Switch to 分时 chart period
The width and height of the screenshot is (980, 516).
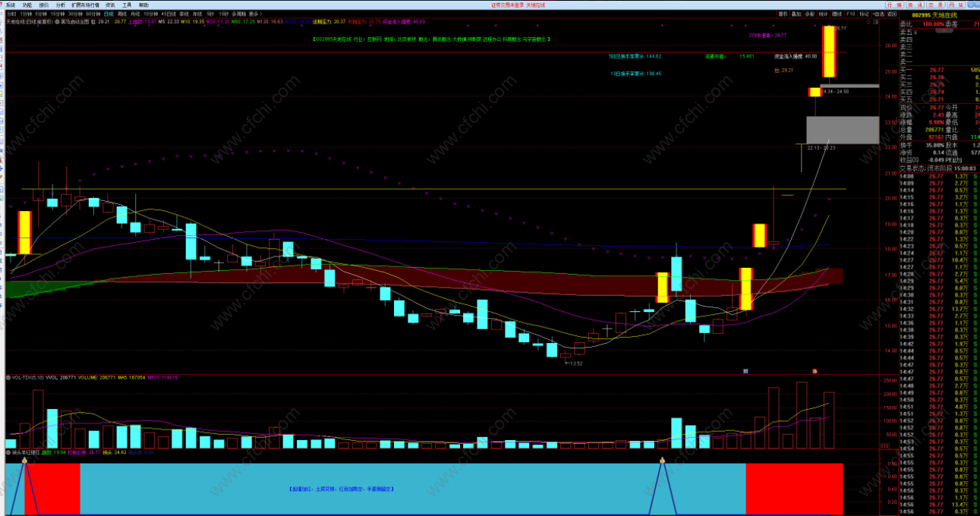click(11, 14)
